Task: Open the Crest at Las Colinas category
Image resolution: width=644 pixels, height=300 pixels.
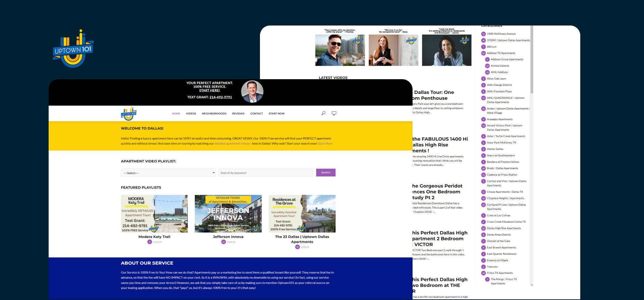Action: (499, 215)
